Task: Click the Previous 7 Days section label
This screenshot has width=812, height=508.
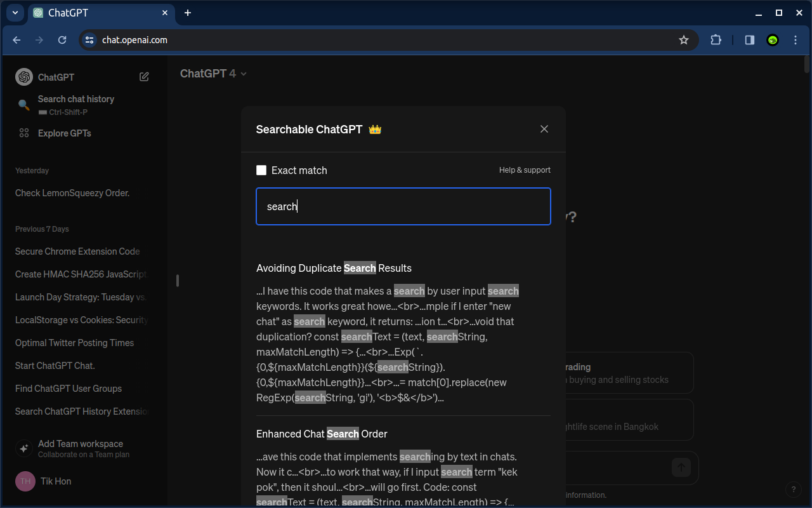Action: coord(42,229)
